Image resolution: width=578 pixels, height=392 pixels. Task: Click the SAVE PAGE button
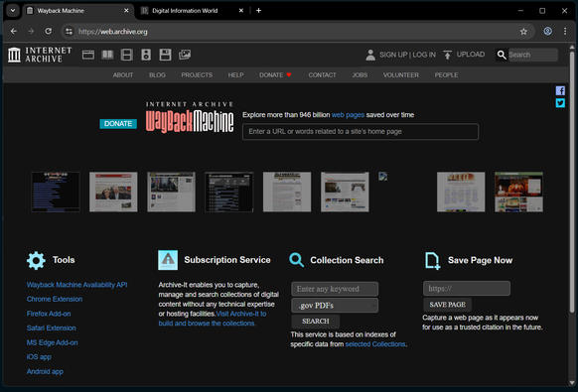[447, 305]
